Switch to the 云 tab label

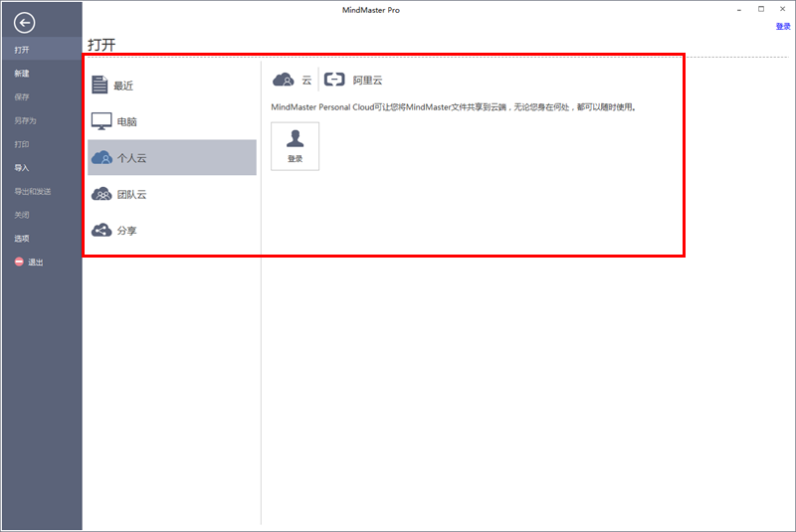click(306, 81)
